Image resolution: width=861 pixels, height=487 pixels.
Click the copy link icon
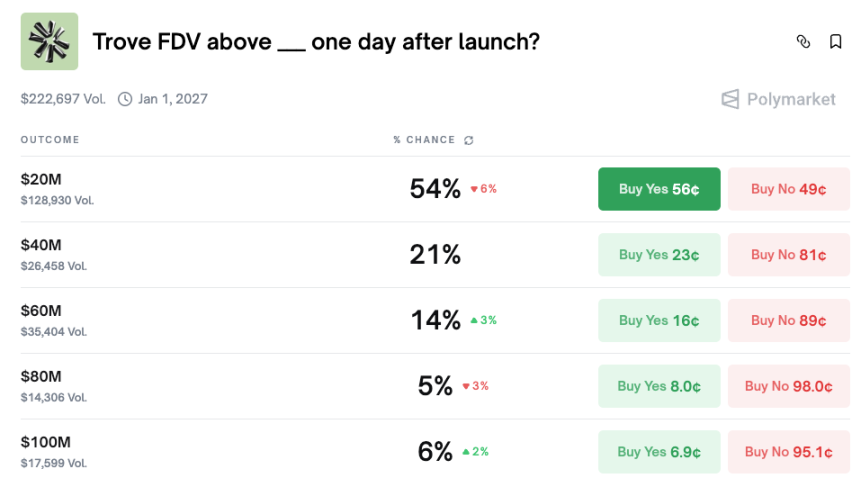(803, 42)
